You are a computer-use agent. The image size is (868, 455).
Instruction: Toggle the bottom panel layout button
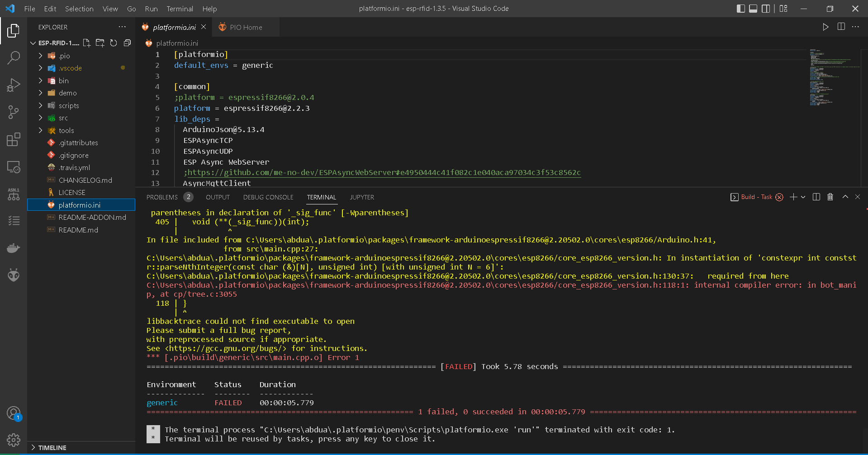pos(753,9)
